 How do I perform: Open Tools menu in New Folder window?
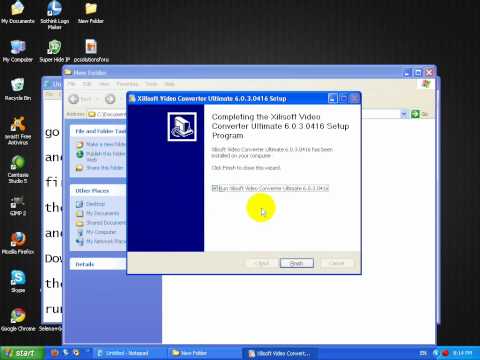(x=151, y=84)
